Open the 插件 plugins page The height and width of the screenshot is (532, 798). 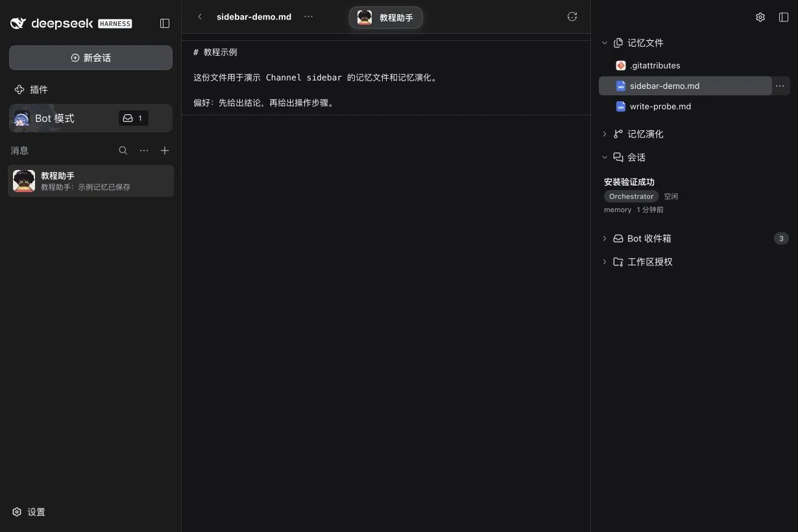(31, 90)
